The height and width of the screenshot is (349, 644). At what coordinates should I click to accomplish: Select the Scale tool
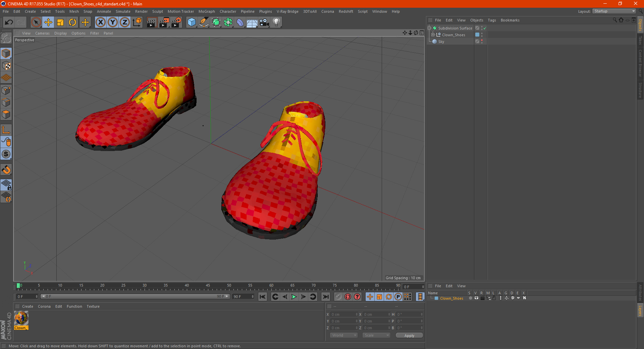tap(60, 22)
